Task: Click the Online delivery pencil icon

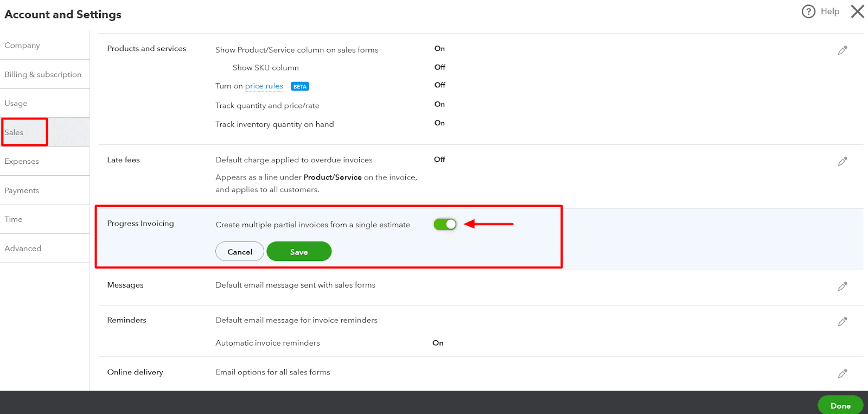Action: 843,373
